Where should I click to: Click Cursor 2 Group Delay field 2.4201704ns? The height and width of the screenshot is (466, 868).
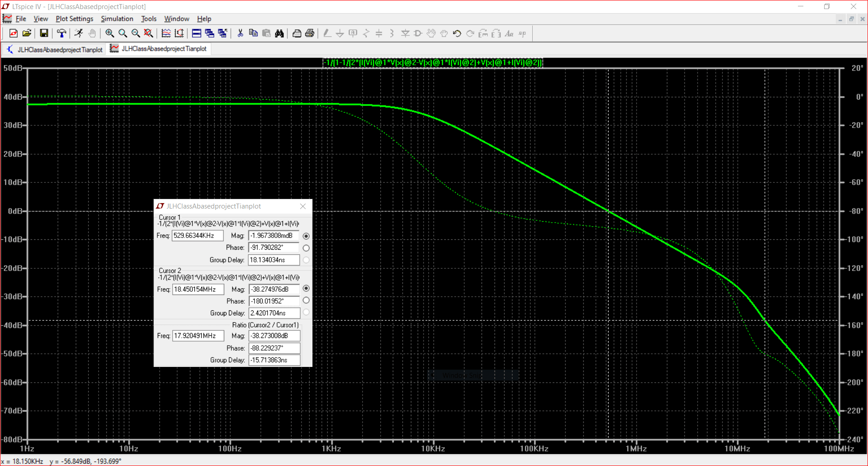tap(274, 313)
